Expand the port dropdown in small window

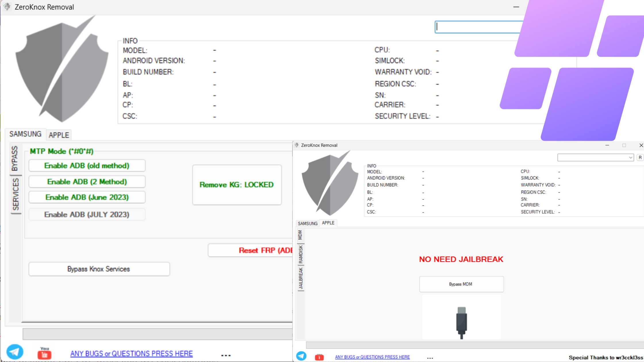click(630, 157)
